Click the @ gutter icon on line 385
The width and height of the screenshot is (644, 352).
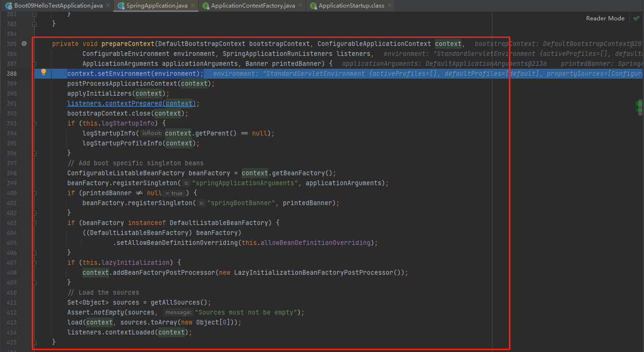24,44
